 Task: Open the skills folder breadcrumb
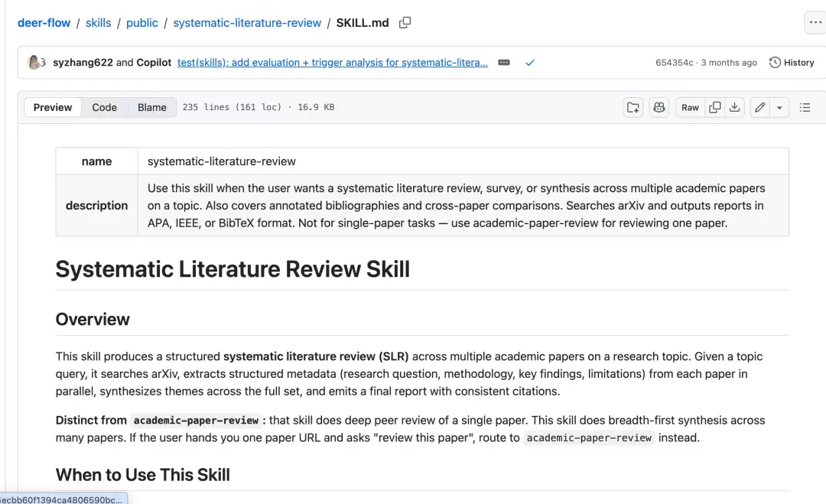tap(99, 23)
